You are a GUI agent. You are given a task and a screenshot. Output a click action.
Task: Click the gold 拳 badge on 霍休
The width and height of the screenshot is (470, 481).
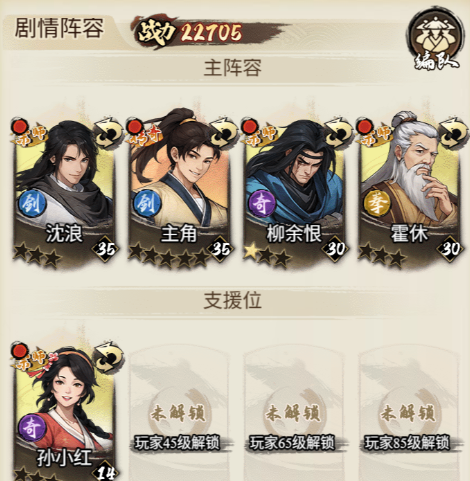pos(377,203)
